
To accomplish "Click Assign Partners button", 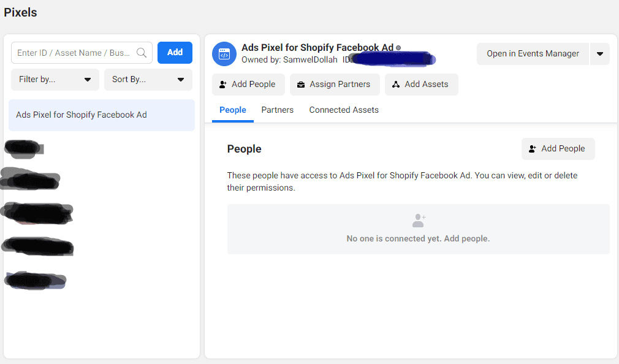I will pyautogui.click(x=335, y=85).
